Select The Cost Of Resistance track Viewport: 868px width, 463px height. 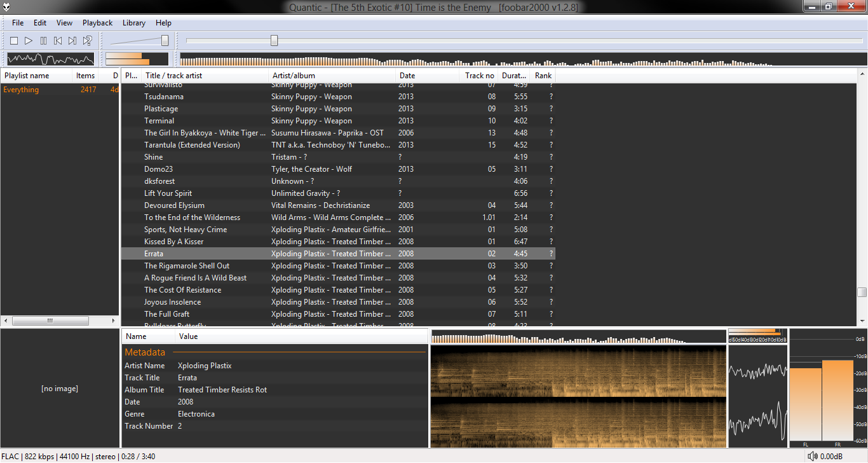coord(338,290)
